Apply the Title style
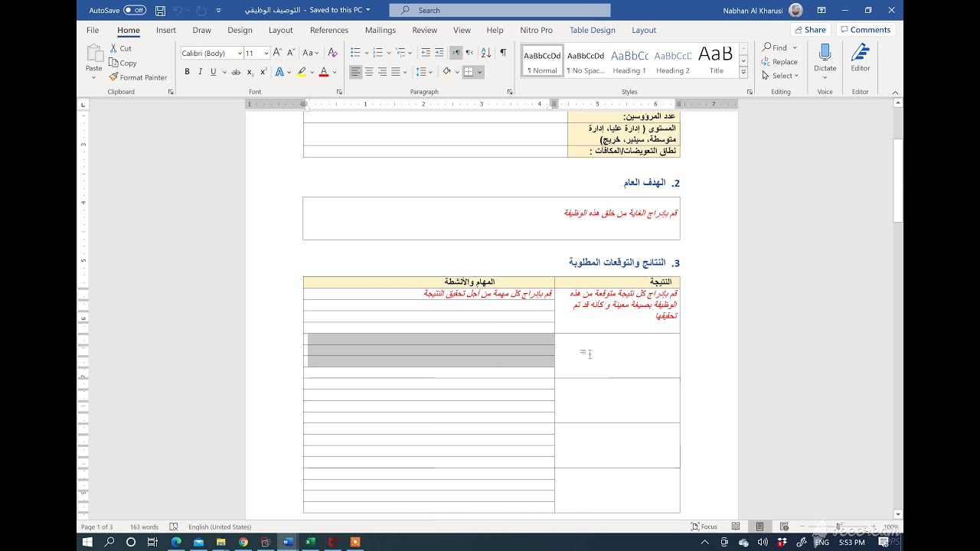 [716, 60]
